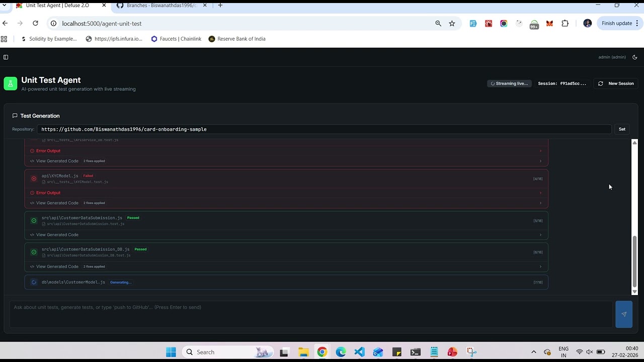Open Microsoft Edge from the taskbar
Screen dimensions: 644x362
tap(341, 352)
